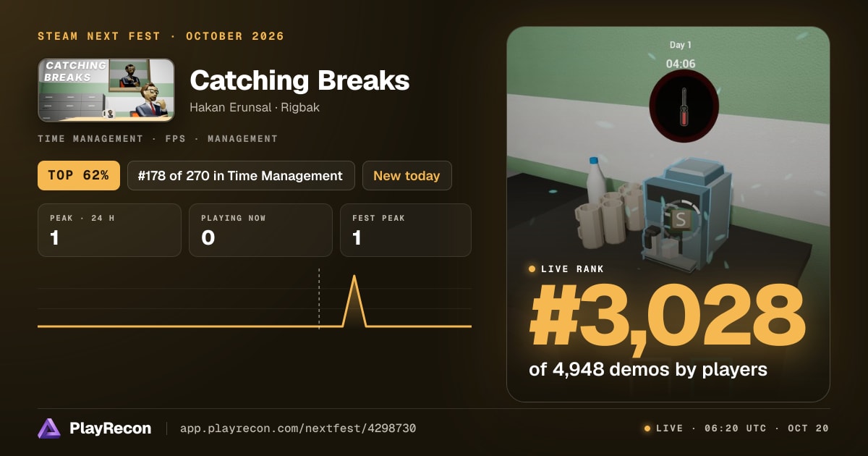The height and width of the screenshot is (456, 868).
Task: Click the Catching Breaks title
Action: click(299, 80)
